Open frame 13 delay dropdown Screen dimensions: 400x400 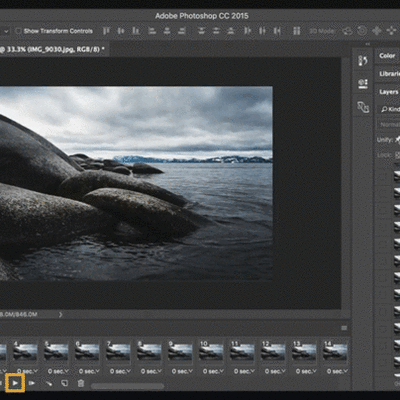(306, 371)
